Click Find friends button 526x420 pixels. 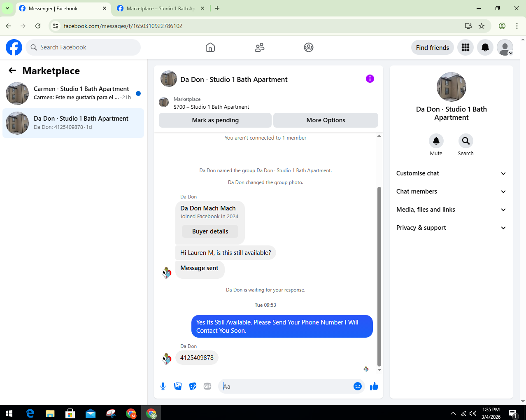[433, 47]
